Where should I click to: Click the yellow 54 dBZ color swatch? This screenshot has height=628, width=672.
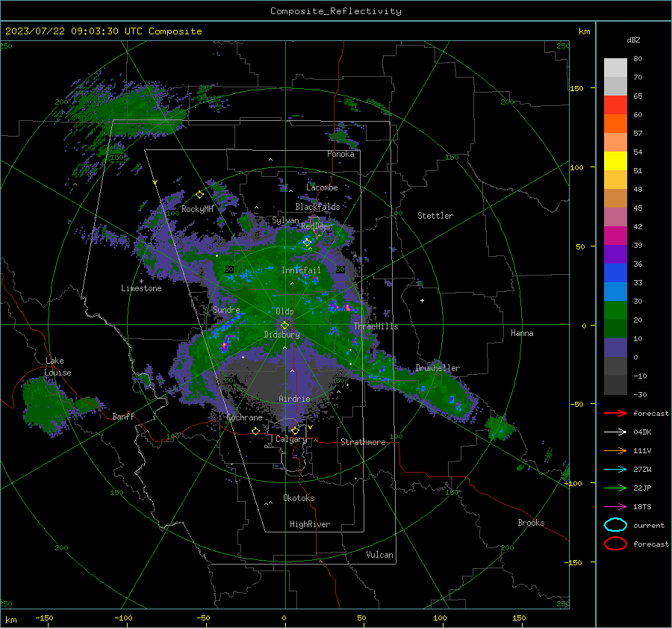click(615, 161)
